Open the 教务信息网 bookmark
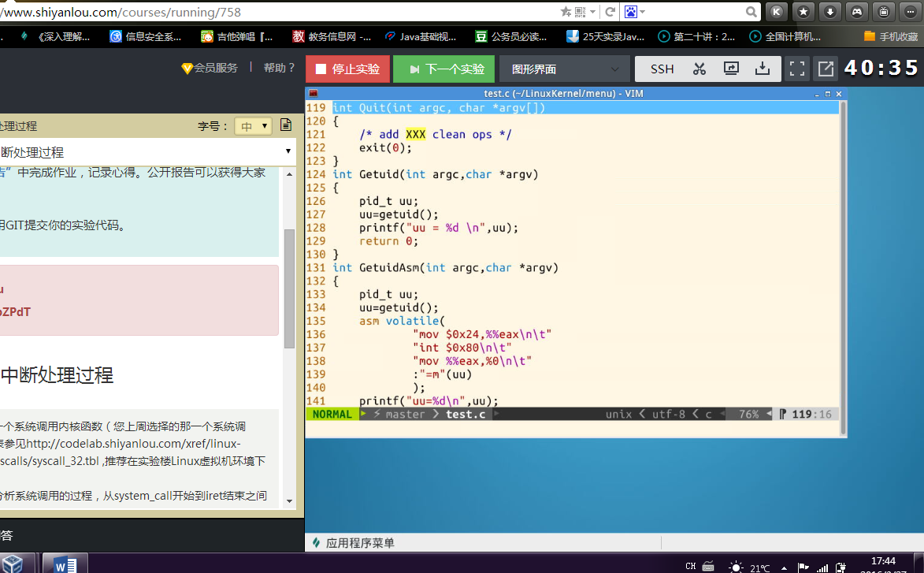The width and height of the screenshot is (924, 573). [332, 36]
